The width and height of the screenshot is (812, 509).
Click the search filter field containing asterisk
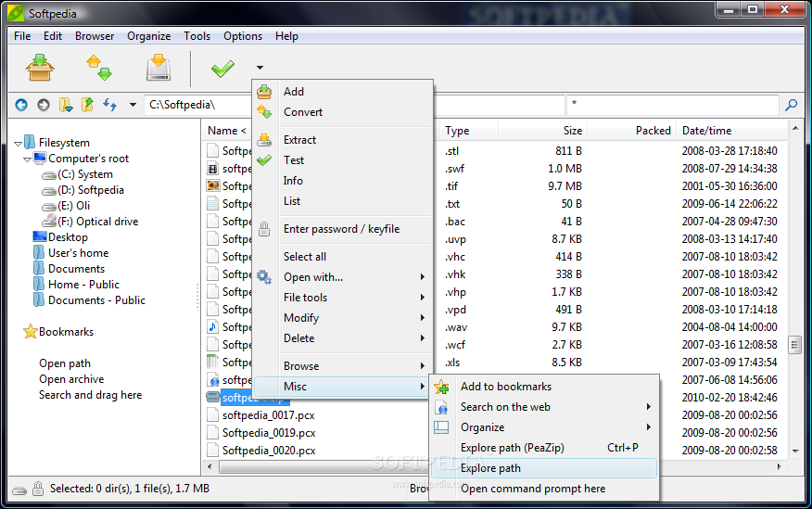coord(673,105)
